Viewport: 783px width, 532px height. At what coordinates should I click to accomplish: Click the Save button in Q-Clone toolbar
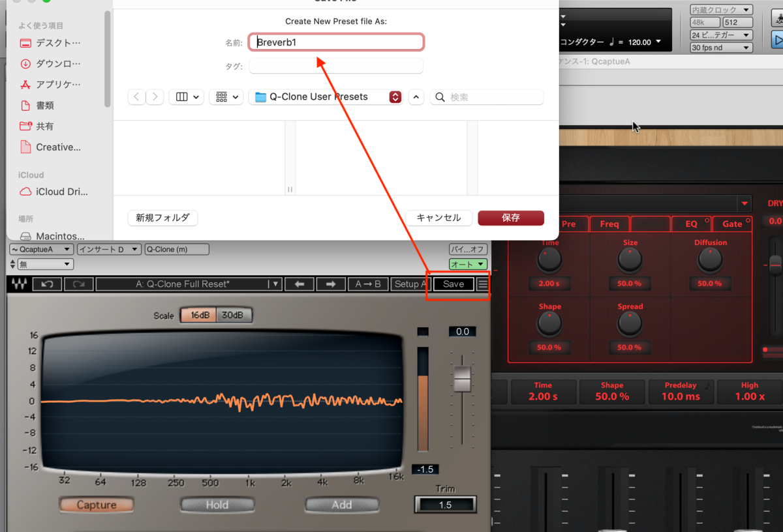click(453, 284)
